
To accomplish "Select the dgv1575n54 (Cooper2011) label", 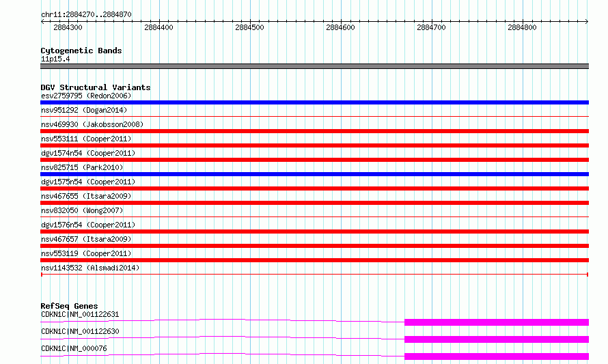I will pos(88,182).
